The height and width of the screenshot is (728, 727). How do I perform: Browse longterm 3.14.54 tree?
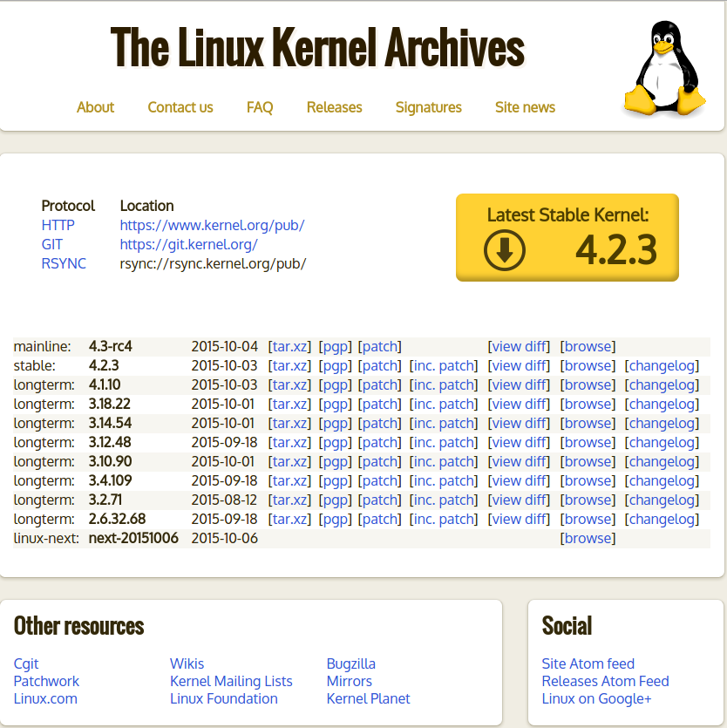pyautogui.click(x=588, y=423)
